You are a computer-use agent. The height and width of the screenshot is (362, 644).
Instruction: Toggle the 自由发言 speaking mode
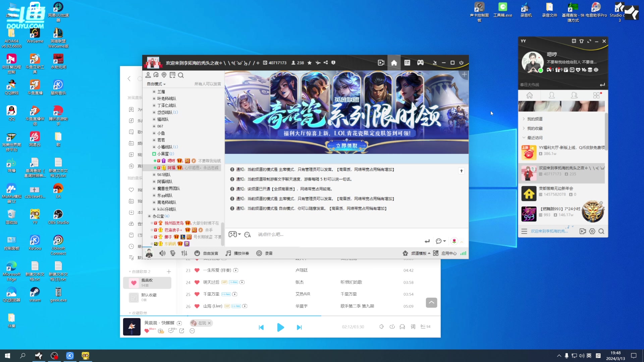(x=206, y=253)
